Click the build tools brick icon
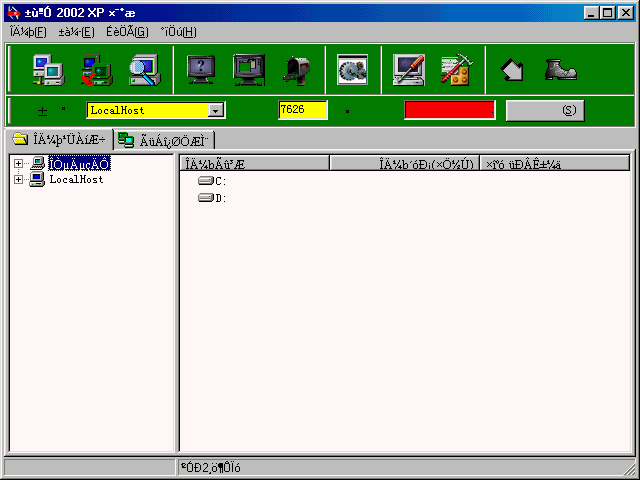 456,69
